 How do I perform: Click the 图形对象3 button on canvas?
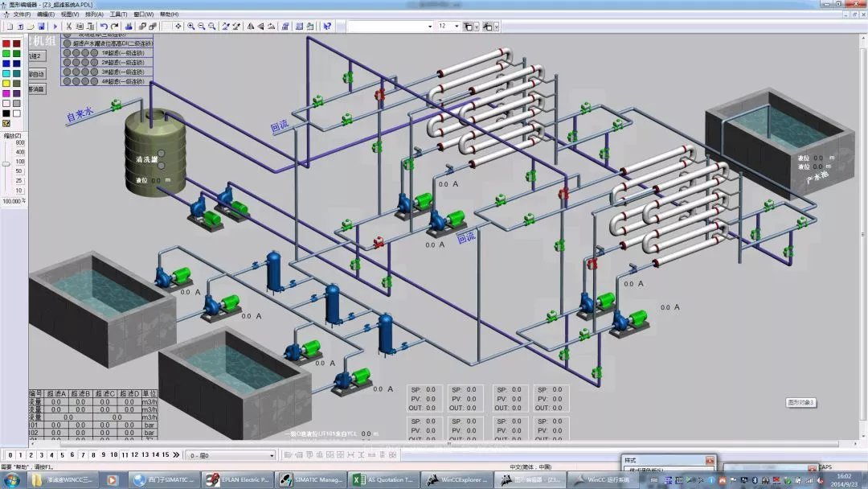tap(800, 402)
